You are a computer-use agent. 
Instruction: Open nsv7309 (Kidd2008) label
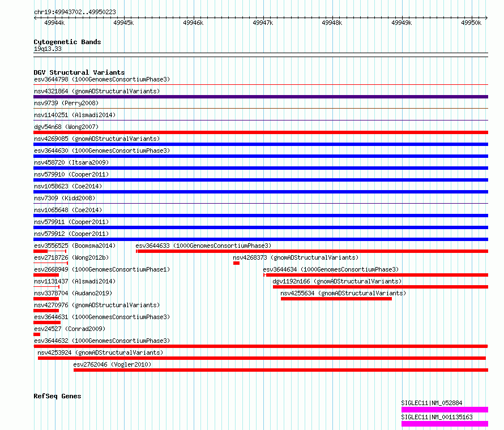pyautogui.click(x=65, y=198)
